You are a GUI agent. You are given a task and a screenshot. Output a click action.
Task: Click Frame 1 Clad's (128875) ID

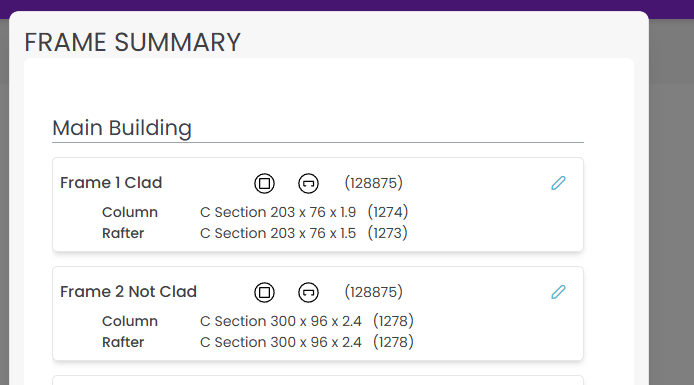coord(374,183)
